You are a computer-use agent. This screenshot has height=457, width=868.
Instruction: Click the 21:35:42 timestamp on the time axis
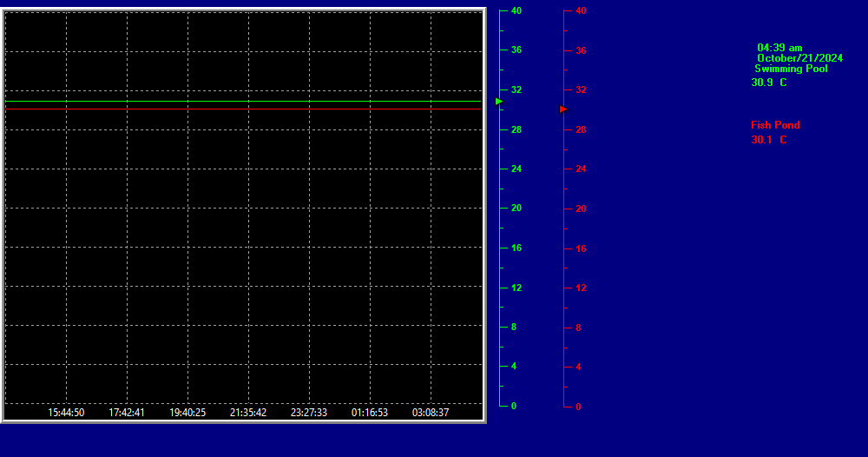248,413
